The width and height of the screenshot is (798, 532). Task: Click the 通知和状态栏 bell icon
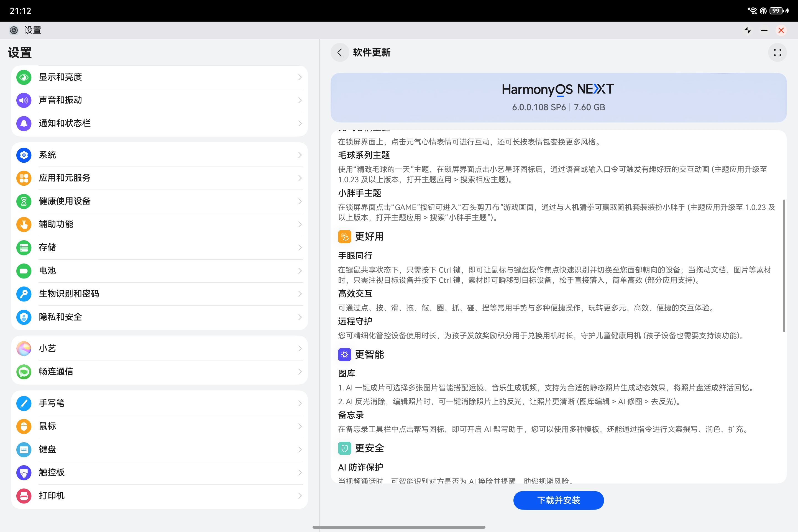(x=24, y=124)
